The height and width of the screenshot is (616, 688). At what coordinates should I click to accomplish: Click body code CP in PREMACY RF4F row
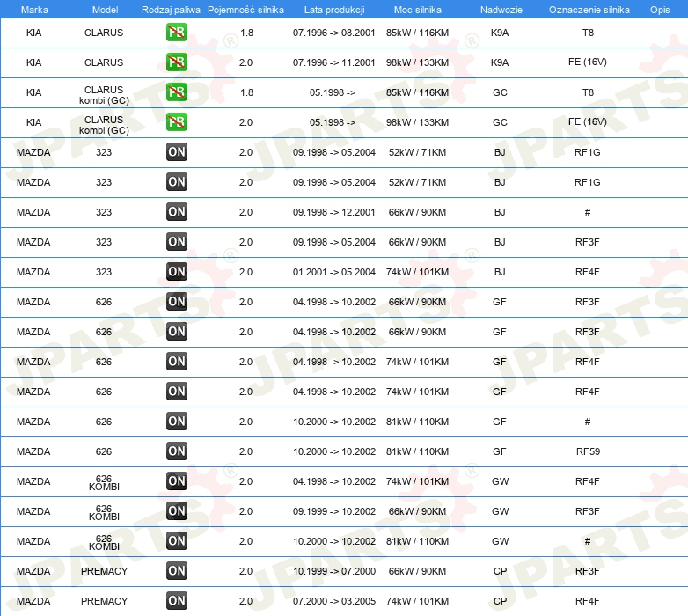[501, 601]
